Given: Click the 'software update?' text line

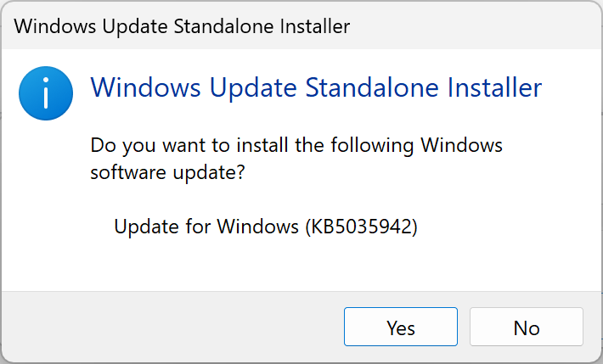Looking at the screenshot, I should [173, 172].
